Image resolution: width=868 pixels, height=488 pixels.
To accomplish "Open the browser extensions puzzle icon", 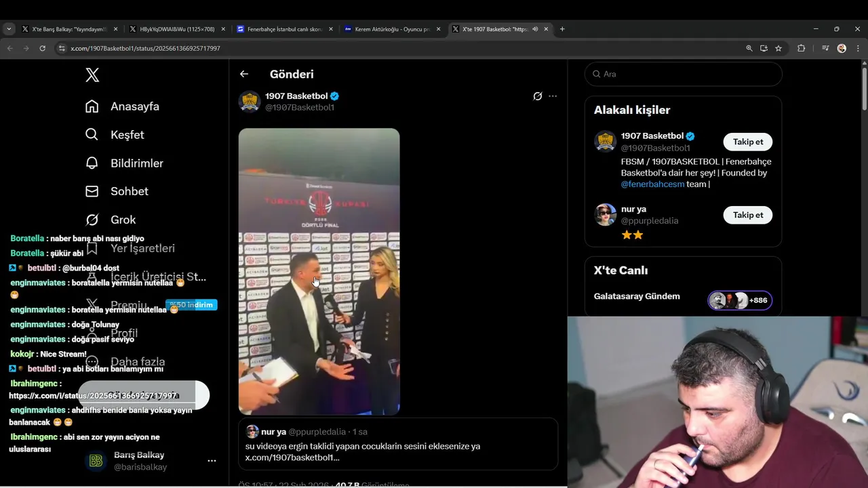I will click(x=801, y=48).
